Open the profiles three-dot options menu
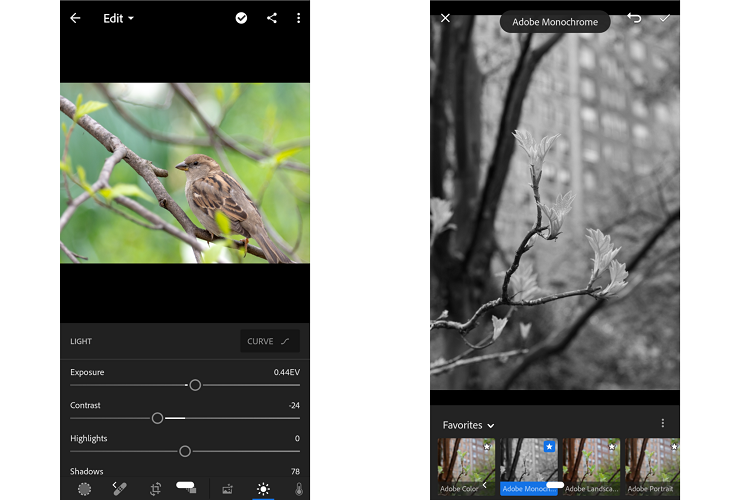This screenshot has height=500, width=740. pyautogui.click(x=662, y=424)
